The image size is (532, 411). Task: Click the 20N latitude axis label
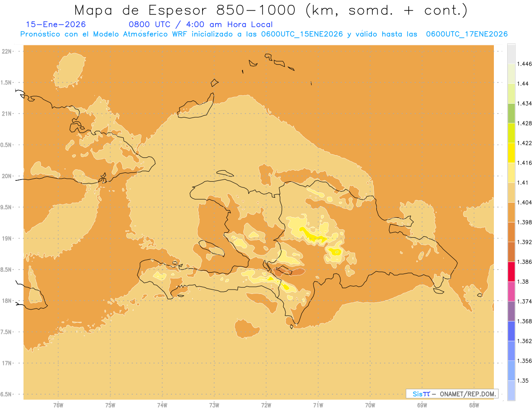[x=7, y=176]
